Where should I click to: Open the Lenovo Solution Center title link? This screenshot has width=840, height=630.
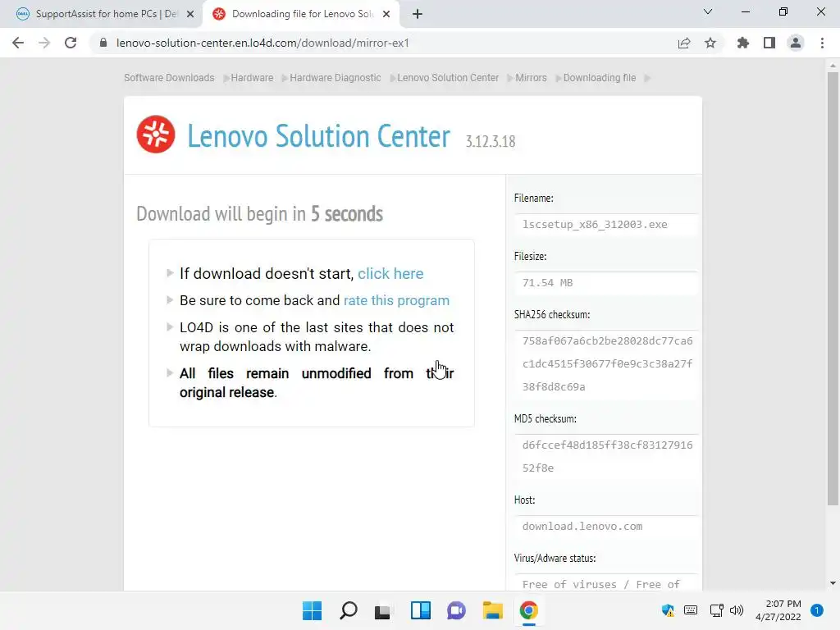click(318, 135)
